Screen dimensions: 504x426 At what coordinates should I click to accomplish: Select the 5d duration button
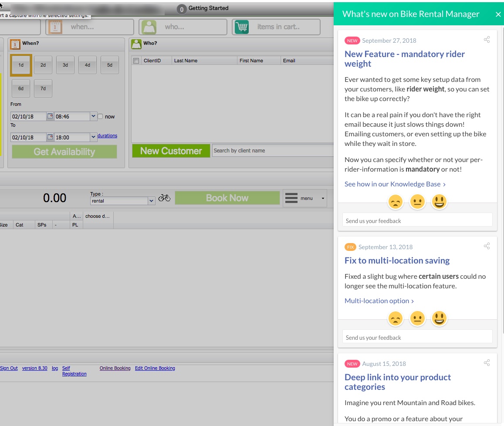point(110,65)
